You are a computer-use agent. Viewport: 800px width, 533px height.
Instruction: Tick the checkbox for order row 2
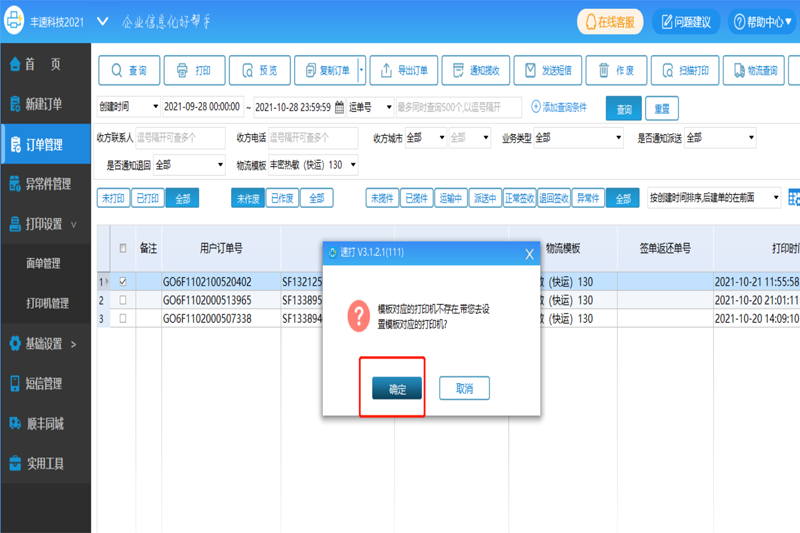coord(123,300)
